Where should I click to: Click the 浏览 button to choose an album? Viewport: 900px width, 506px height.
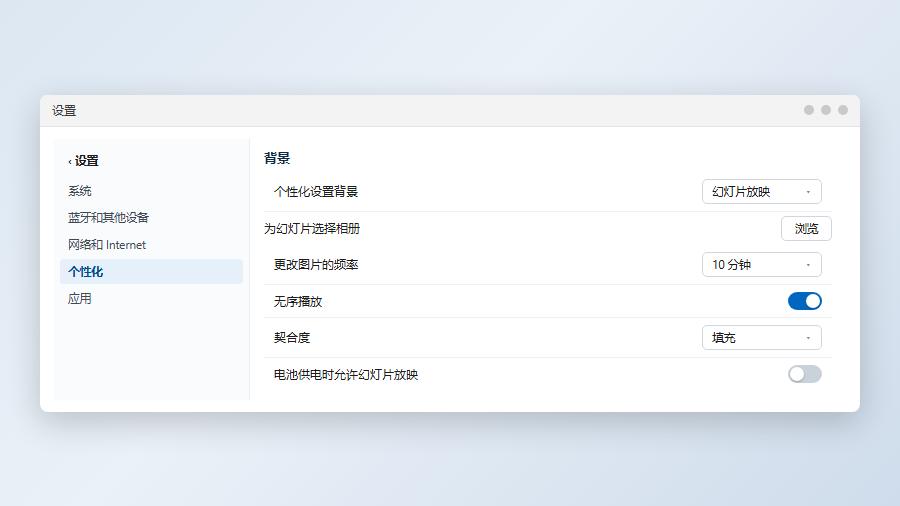(806, 228)
